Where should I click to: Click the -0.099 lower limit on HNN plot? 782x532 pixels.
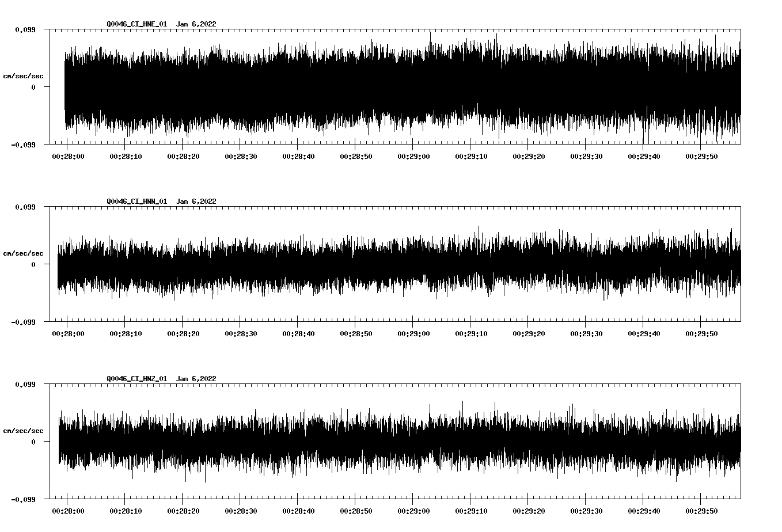coord(24,322)
